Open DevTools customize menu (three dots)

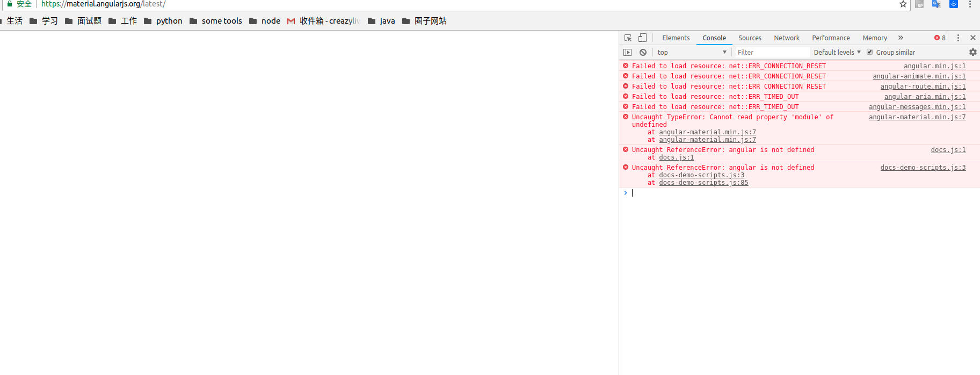958,38
